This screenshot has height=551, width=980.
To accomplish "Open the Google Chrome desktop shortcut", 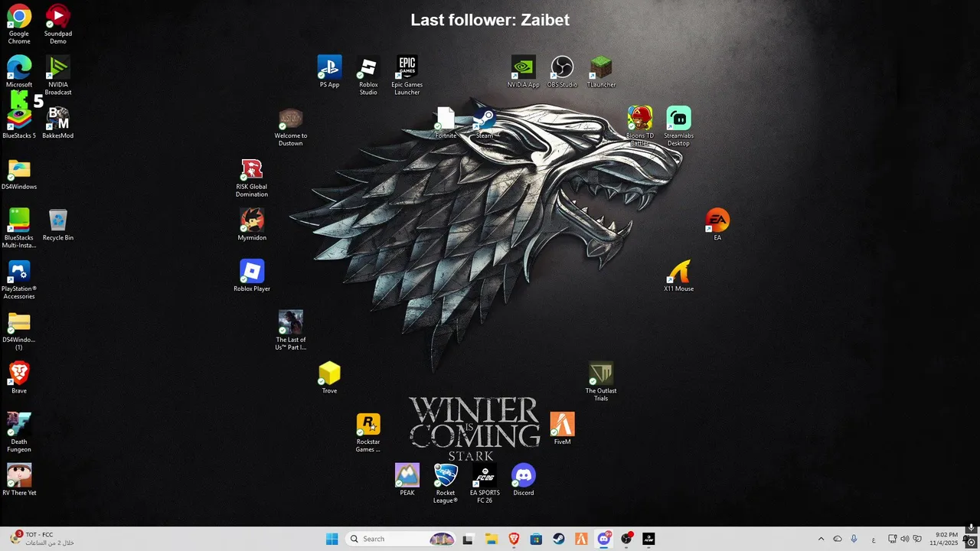I will tap(19, 24).
